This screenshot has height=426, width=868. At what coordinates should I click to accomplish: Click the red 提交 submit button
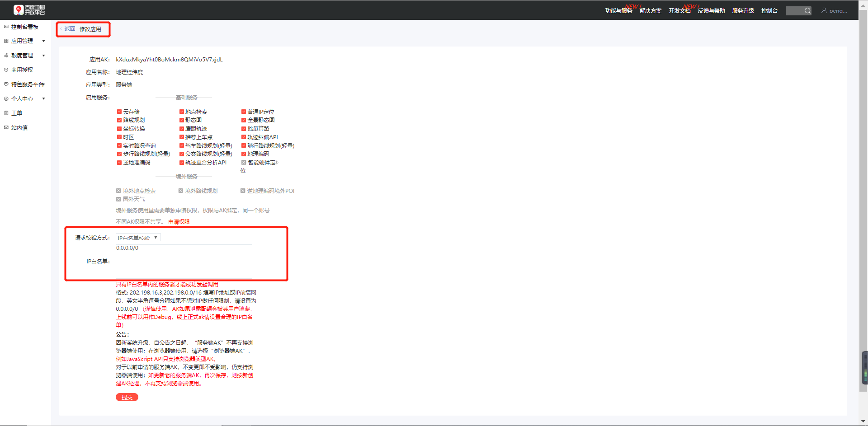point(127,397)
